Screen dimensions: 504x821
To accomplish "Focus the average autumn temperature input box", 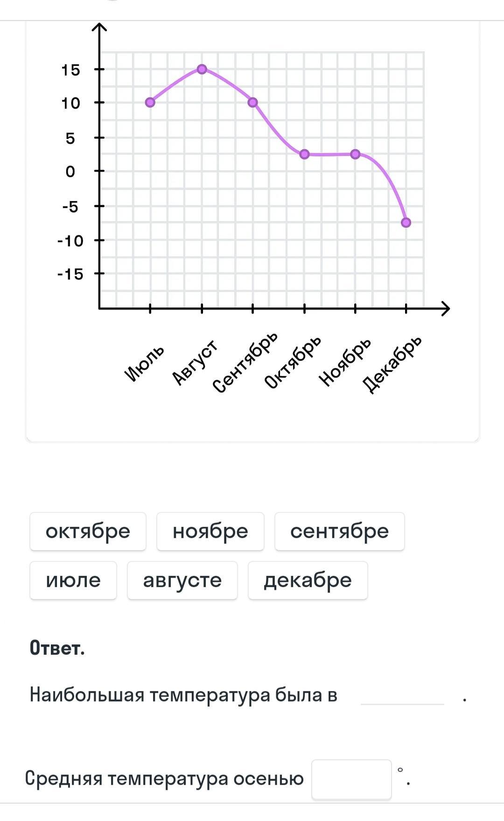I will pos(351,779).
